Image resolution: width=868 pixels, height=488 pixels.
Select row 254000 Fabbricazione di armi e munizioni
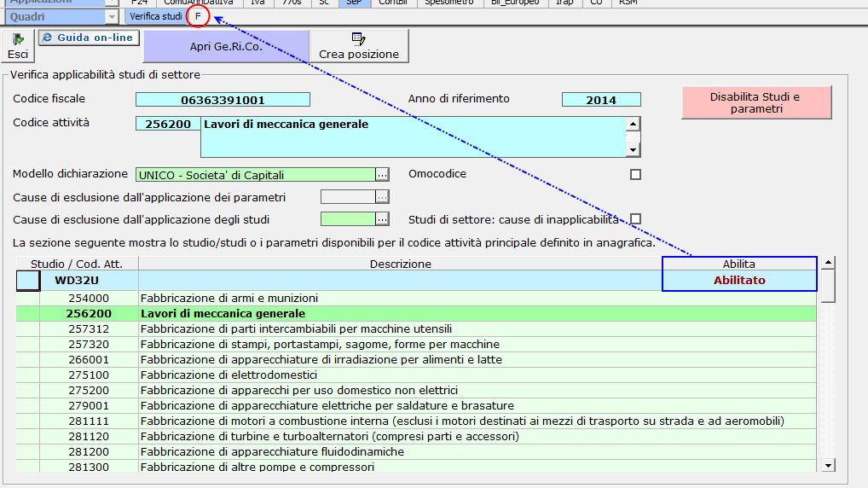[416, 298]
